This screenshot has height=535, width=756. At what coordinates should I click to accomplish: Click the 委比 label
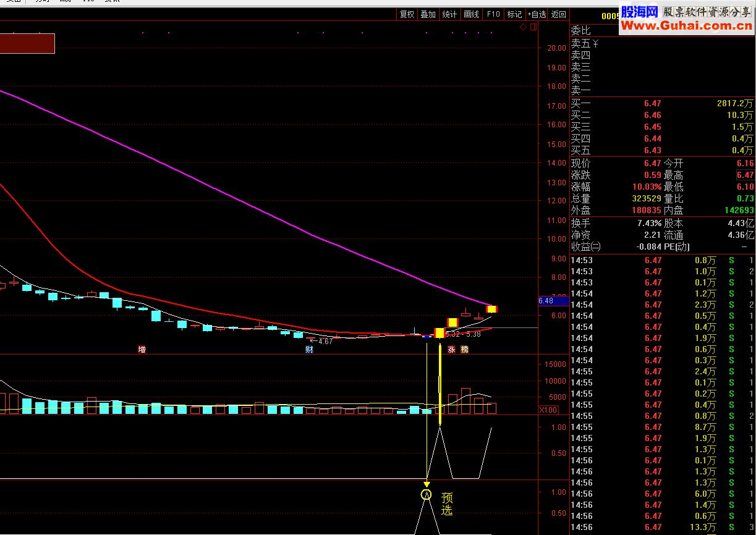coord(580,30)
